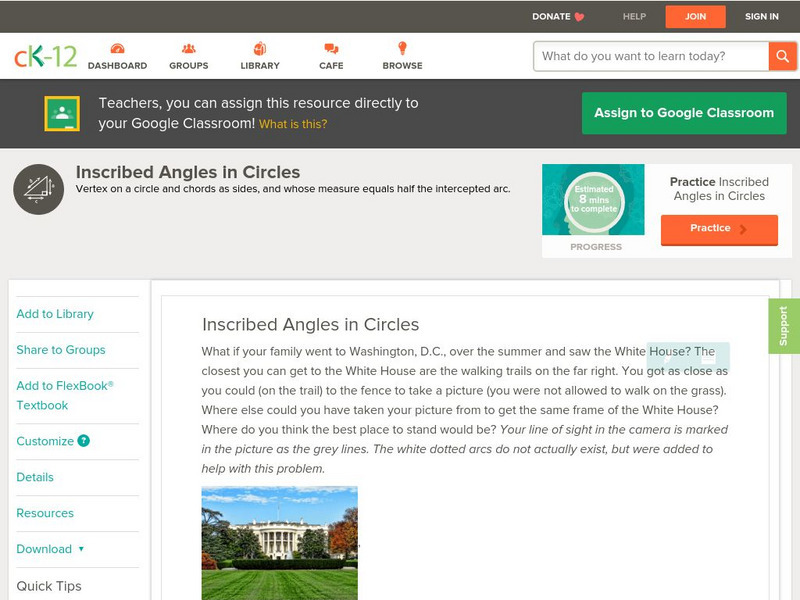The height and width of the screenshot is (600, 800).
Task: Click Add to Library link
Action: click(x=55, y=314)
